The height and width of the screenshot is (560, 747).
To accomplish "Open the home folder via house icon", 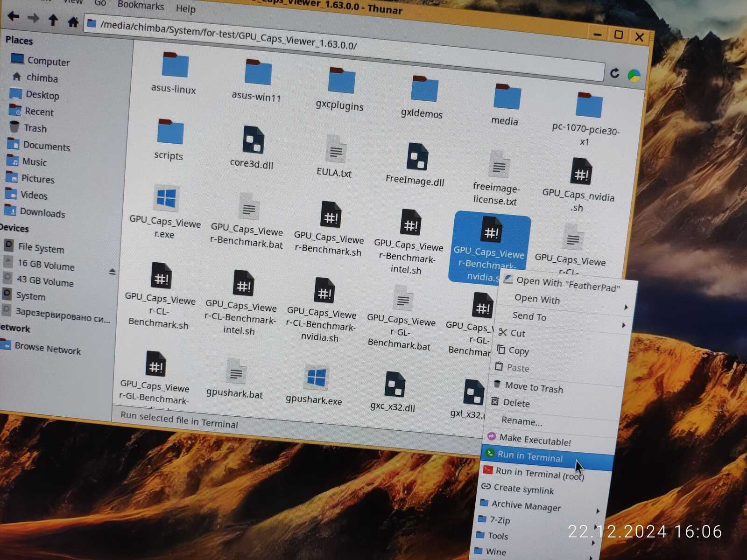I will coord(73,21).
